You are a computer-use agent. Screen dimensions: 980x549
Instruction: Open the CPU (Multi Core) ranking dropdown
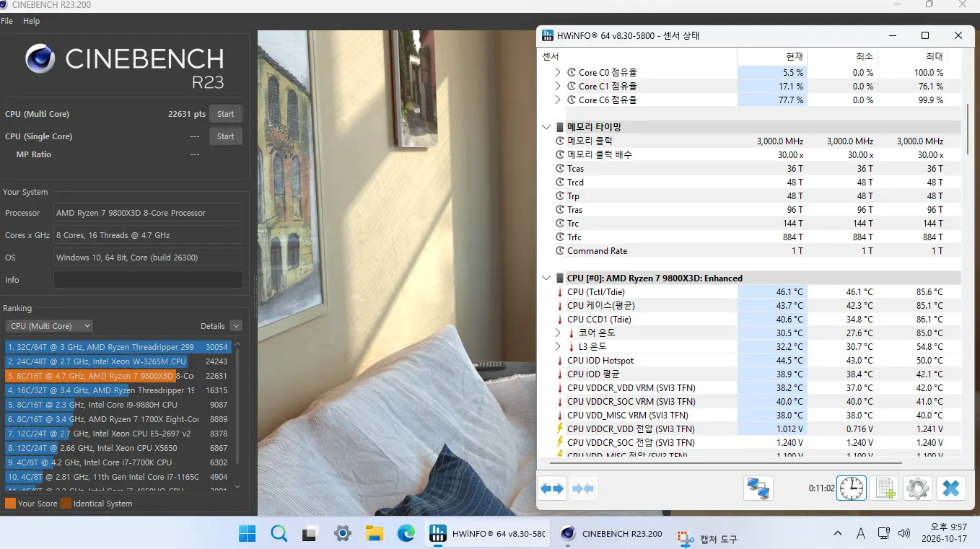point(49,326)
